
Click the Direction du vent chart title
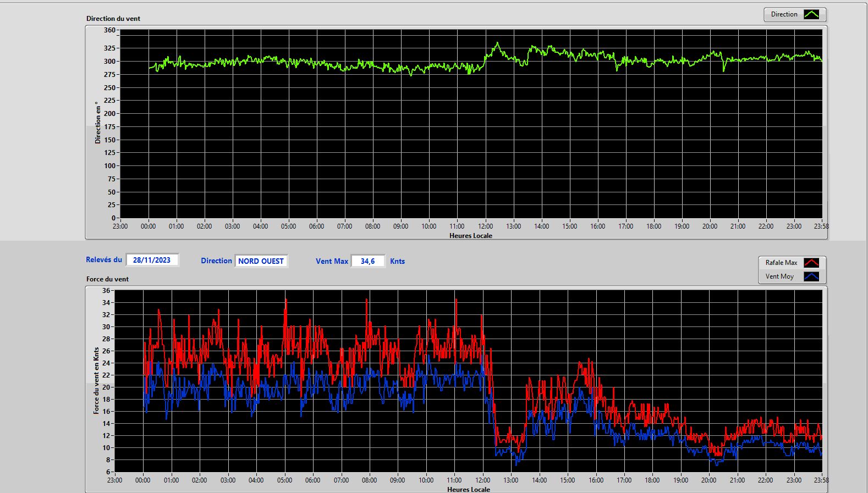point(113,19)
